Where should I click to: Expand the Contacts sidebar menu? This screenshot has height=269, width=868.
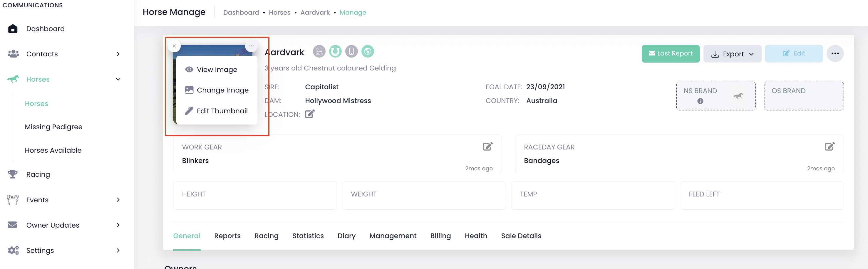point(118,54)
